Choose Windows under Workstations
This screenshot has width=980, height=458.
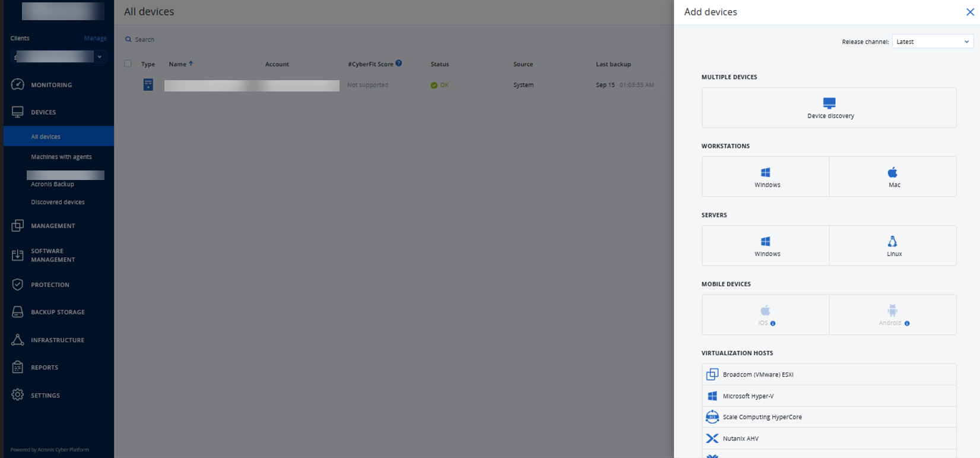click(x=766, y=176)
